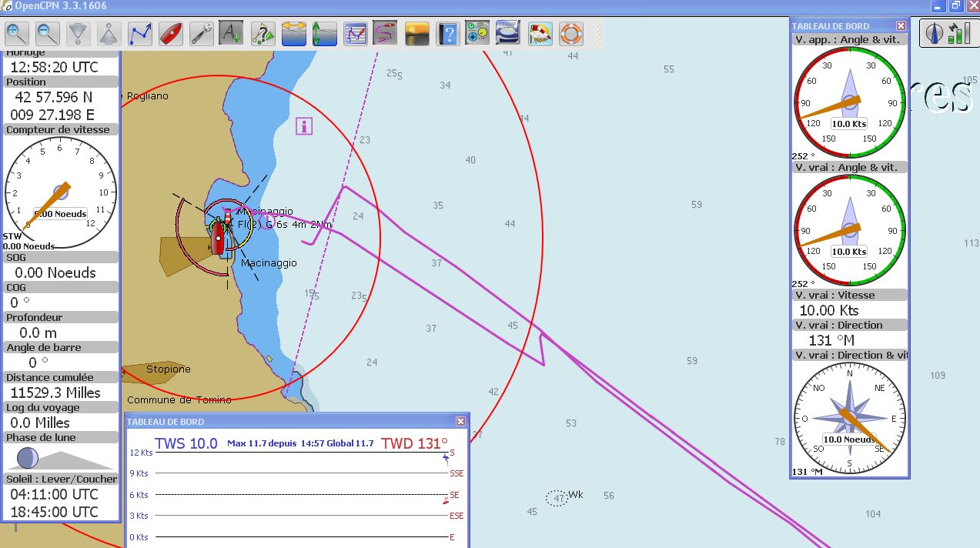The width and height of the screenshot is (980, 548).
Task: Click the moon phase image
Action: click(x=28, y=458)
